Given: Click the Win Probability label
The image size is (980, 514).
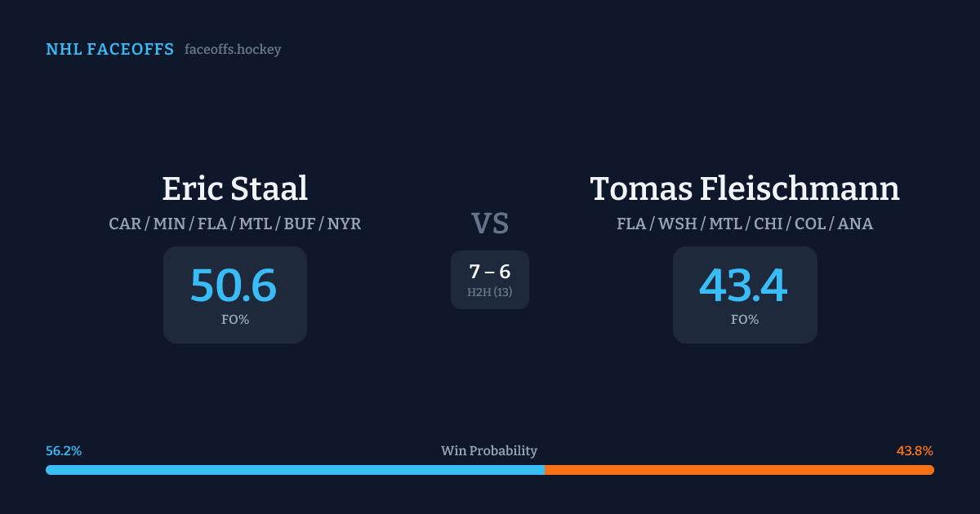Looking at the screenshot, I should [x=489, y=450].
